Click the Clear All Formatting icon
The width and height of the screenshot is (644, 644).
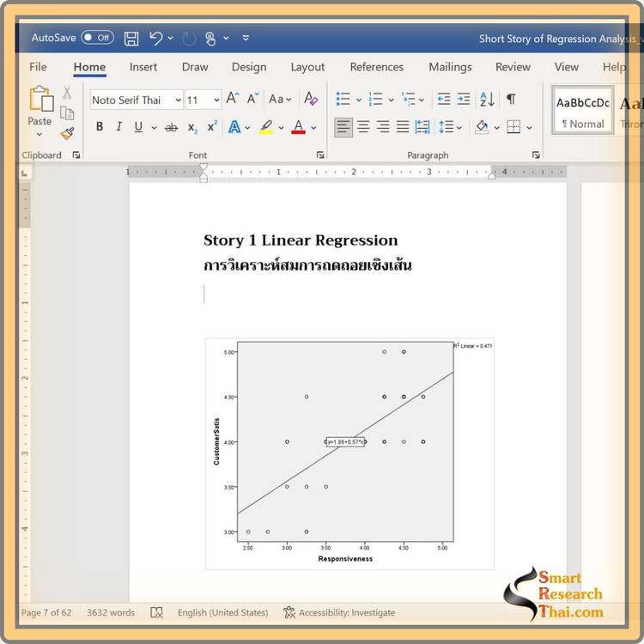311,99
